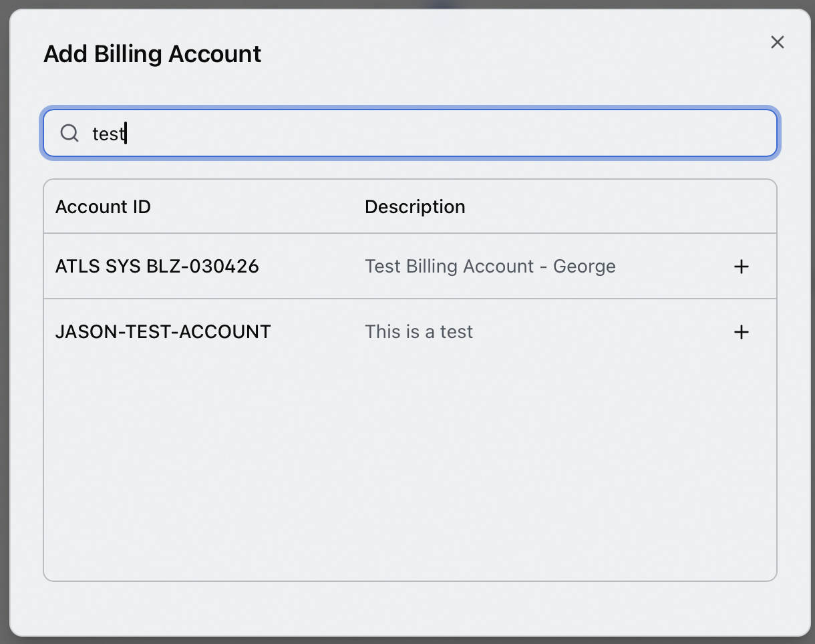Close the Add Billing Account dialog
The width and height of the screenshot is (815, 644).
click(777, 42)
